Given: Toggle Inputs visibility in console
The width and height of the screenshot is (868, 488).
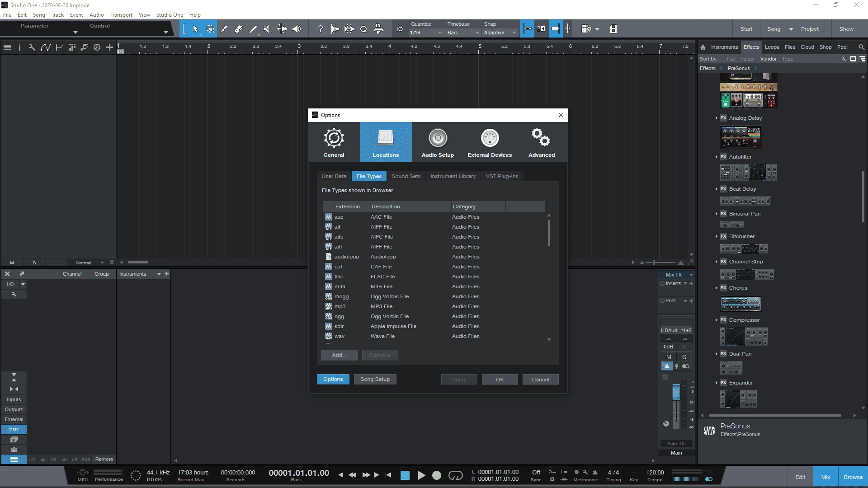Looking at the screenshot, I should 14,399.
